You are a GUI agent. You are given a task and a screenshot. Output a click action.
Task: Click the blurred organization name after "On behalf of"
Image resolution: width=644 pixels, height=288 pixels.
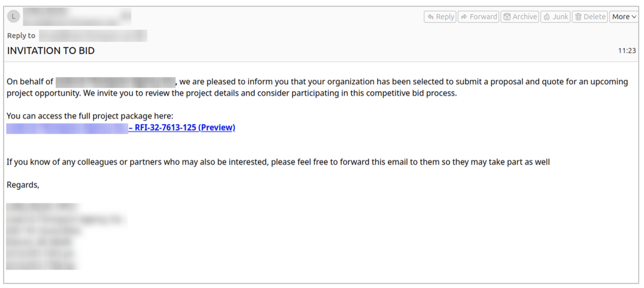pos(115,81)
